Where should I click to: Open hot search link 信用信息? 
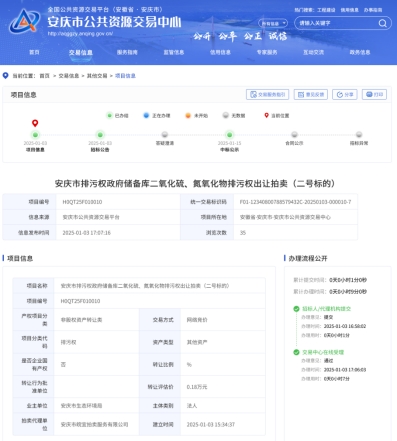pyautogui.click(x=349, y=10)
